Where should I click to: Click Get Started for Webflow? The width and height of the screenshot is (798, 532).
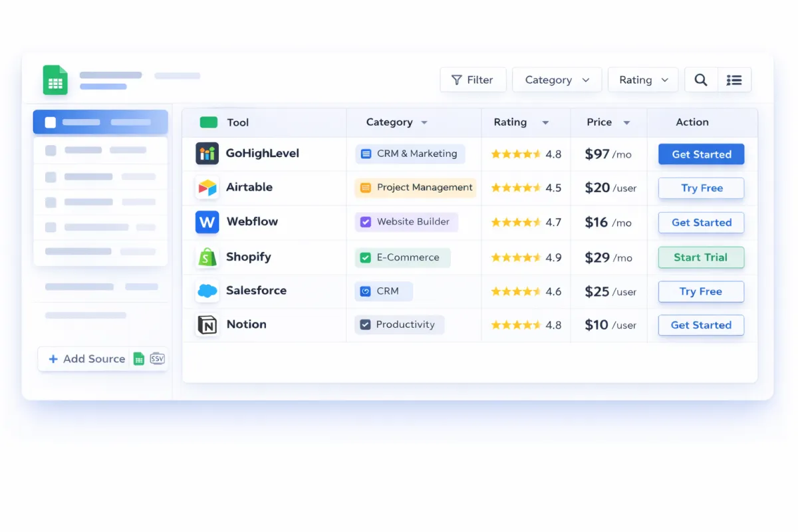[x=701, y=223]
